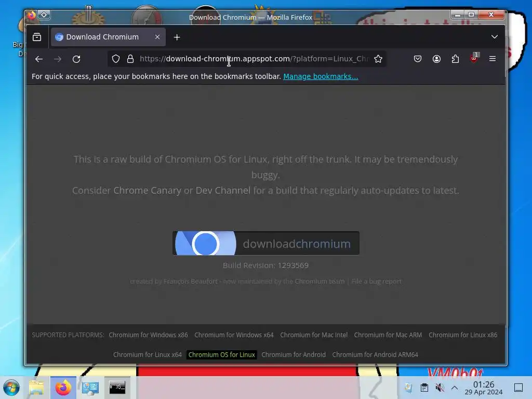Click the tray icon left of the clipboard
Image resolution: width=532 pixels, height=399 pixels.
click(409, 388)
